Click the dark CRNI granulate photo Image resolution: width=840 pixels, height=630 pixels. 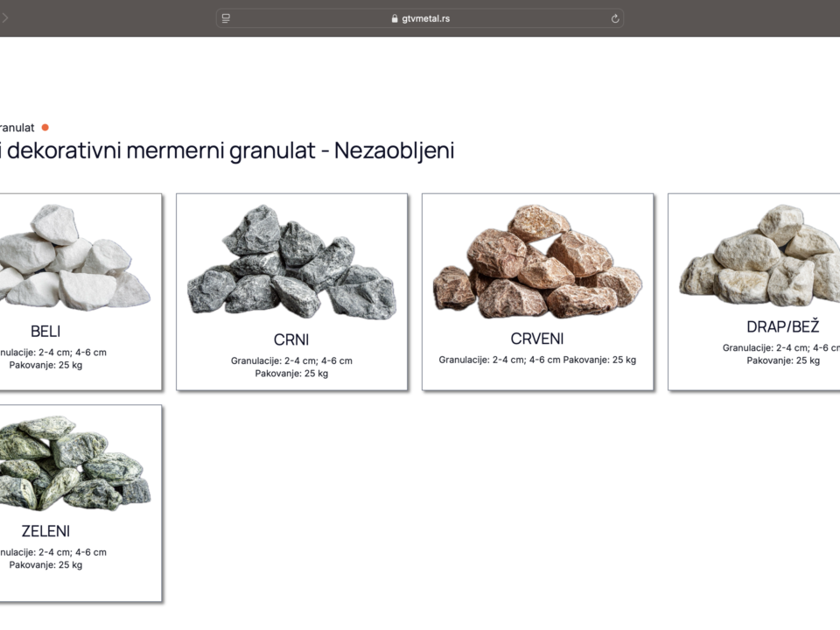291,258
